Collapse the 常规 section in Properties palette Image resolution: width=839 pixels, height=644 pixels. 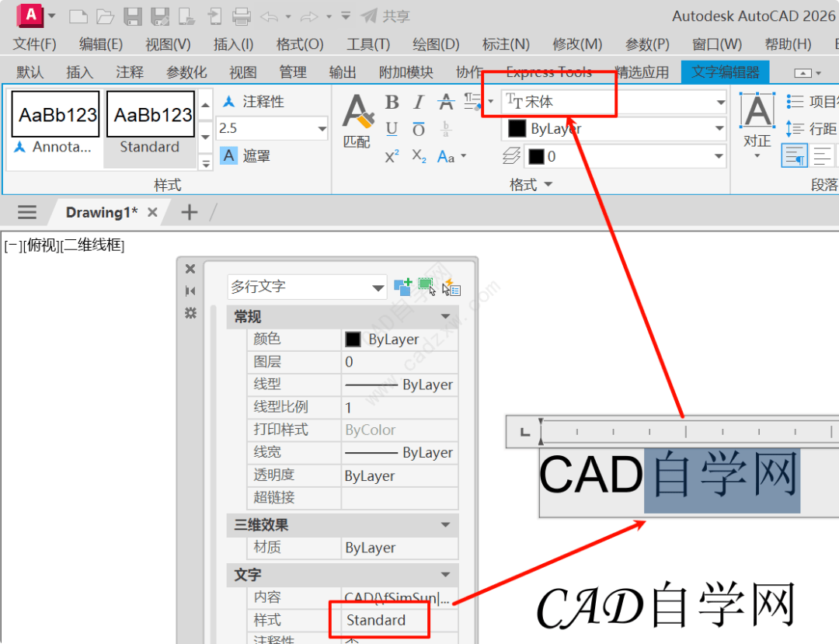tap(445, 316)
